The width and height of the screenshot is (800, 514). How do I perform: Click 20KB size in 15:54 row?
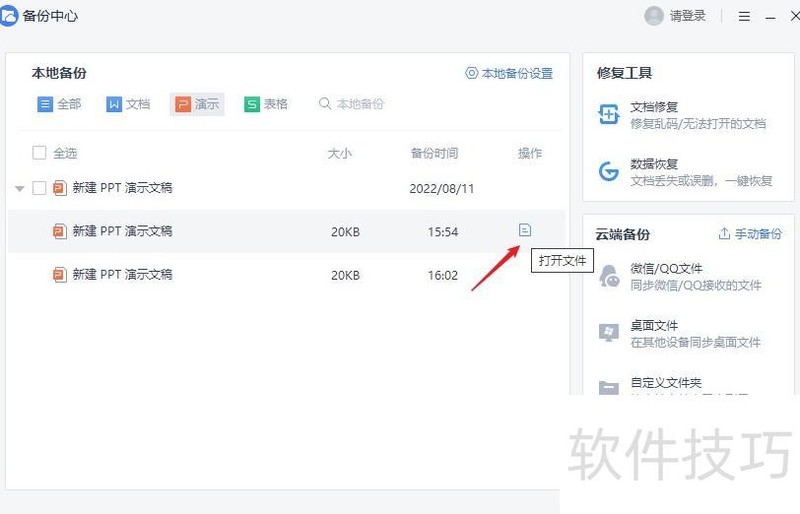345,232
